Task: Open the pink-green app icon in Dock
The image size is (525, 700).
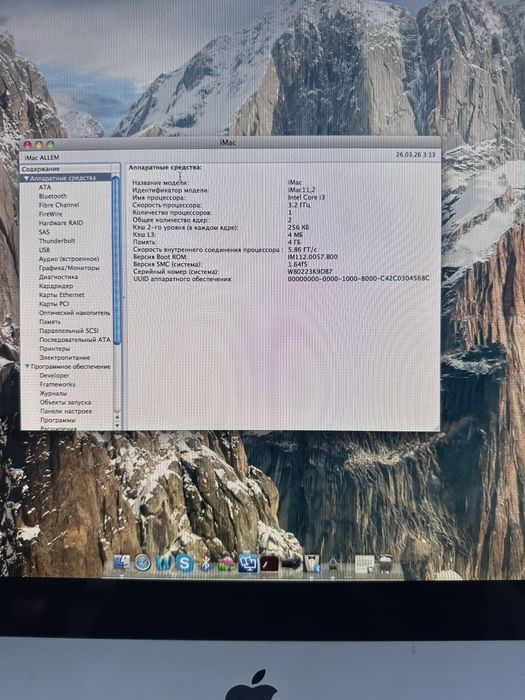Action: coord(227,563)
